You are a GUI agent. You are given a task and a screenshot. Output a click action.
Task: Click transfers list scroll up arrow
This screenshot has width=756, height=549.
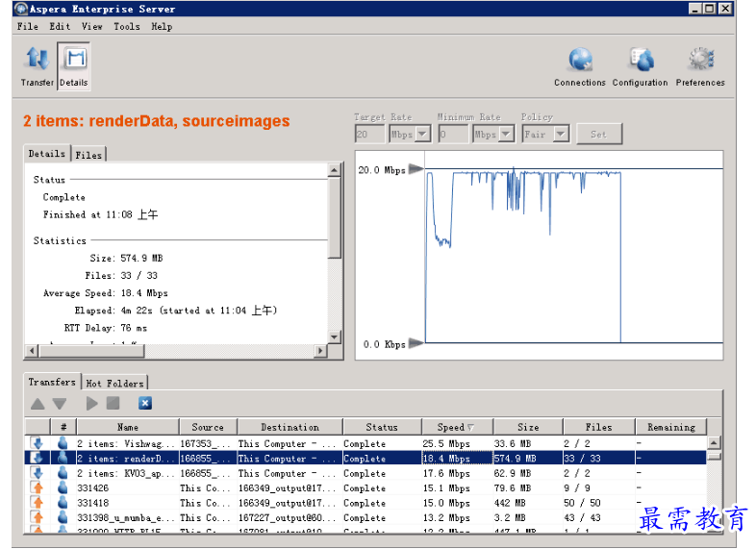pos(714,442)
